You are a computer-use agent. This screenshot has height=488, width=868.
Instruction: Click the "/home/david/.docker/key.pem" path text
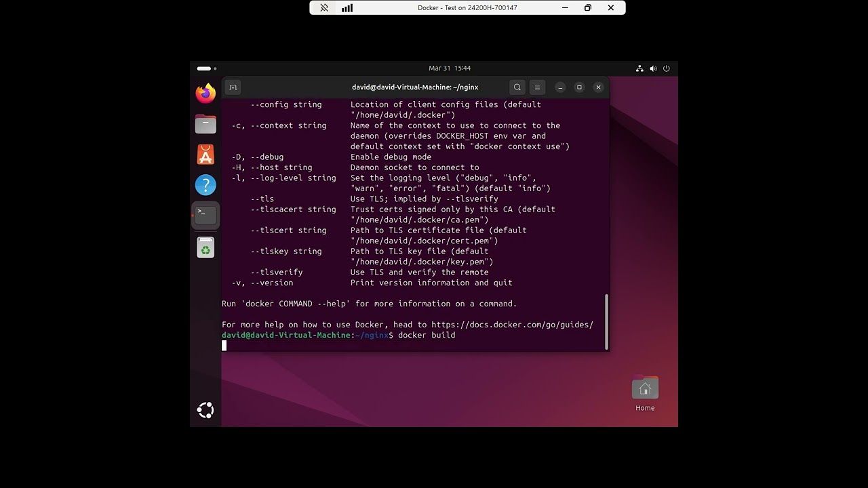pos(422,262)
